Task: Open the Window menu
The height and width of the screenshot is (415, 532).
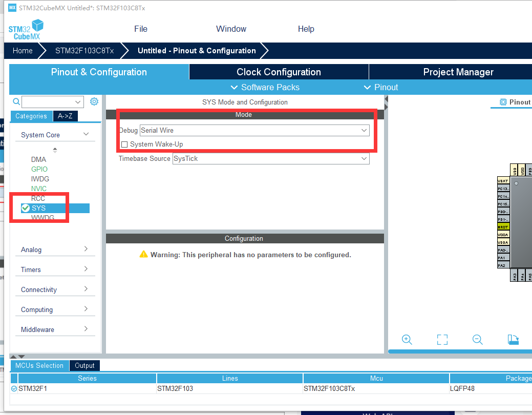Action: (231, 29)
